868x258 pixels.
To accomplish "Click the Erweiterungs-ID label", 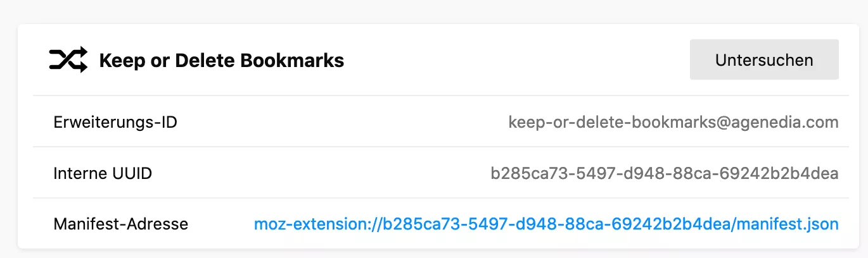I will point(115,122).
